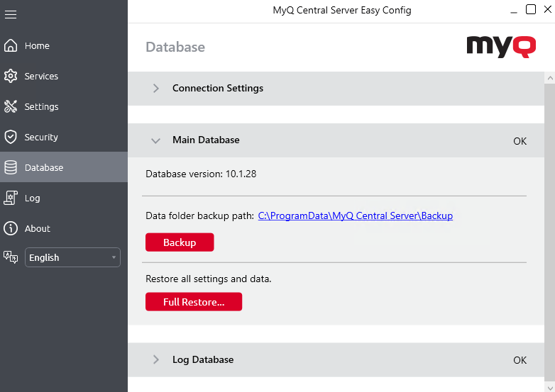The height and width of the screenshot is (392, 555).
Task: Maximize the Easy Config window
Action: coord(531,10)
